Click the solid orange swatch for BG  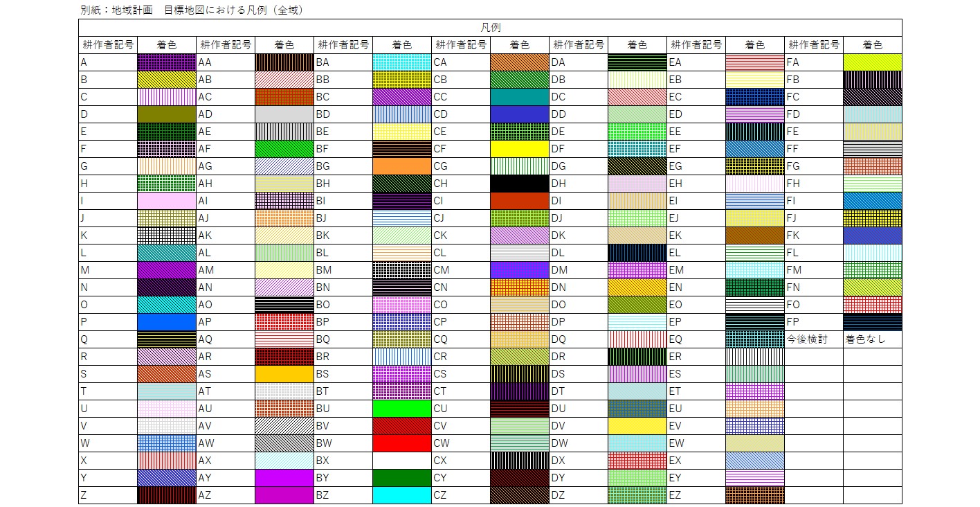click(402, 166)
